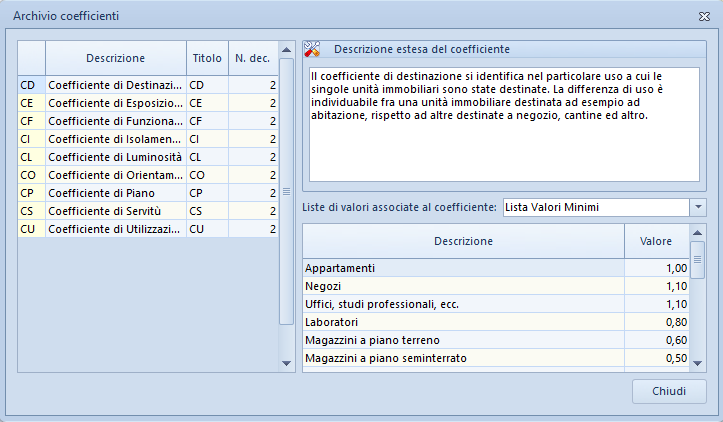Select the Negozi value row
This screenshot has width=723, height=422.
click(x=496, y=286)
